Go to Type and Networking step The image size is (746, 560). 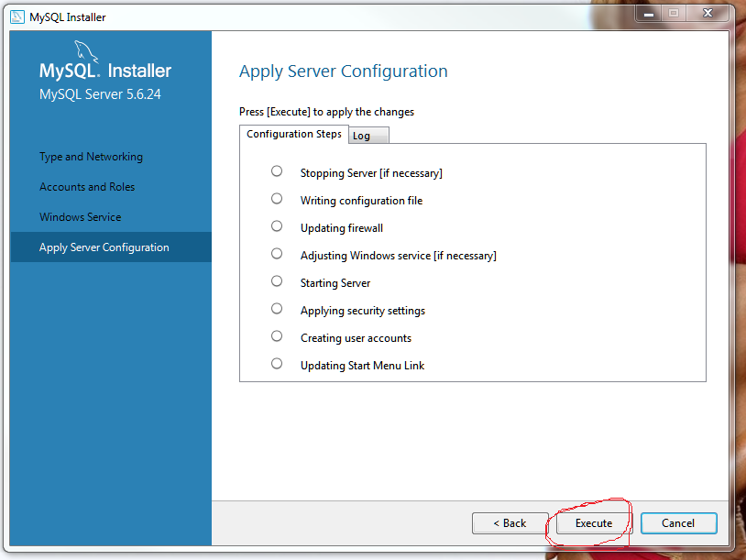pyautogui.click(x=91, y=157)
